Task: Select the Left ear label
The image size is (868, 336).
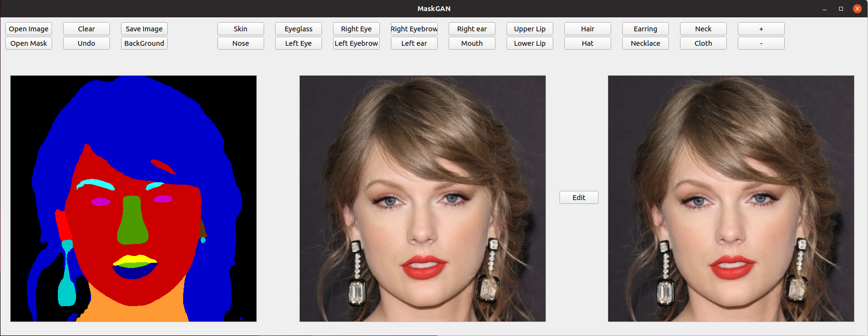Action: point(414,43)
